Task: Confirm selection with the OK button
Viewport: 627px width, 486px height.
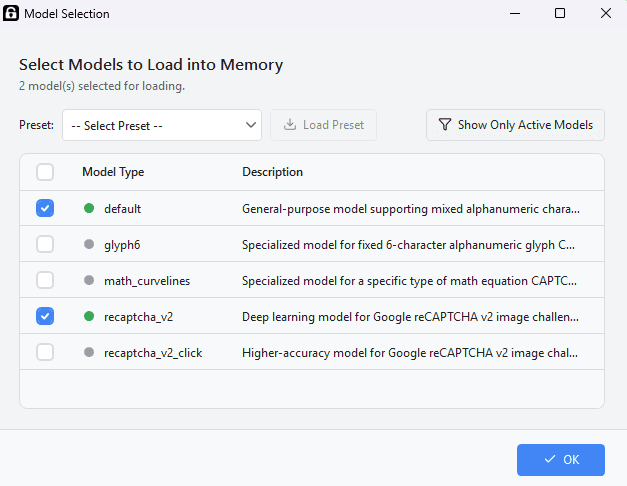Action: 561,460
